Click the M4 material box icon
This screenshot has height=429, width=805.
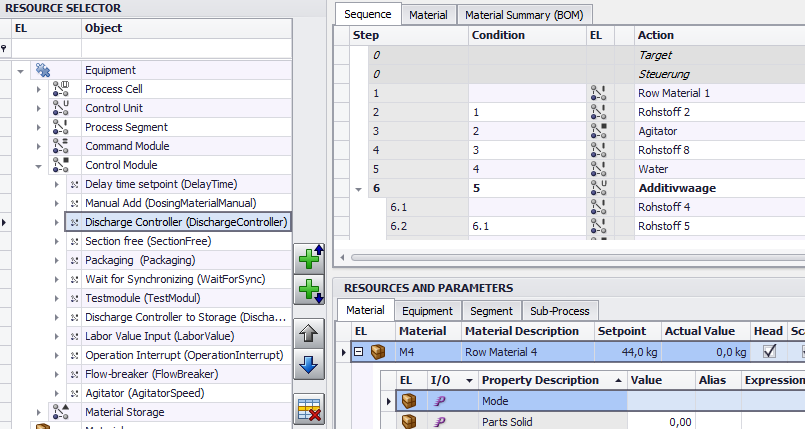[378, 352]
